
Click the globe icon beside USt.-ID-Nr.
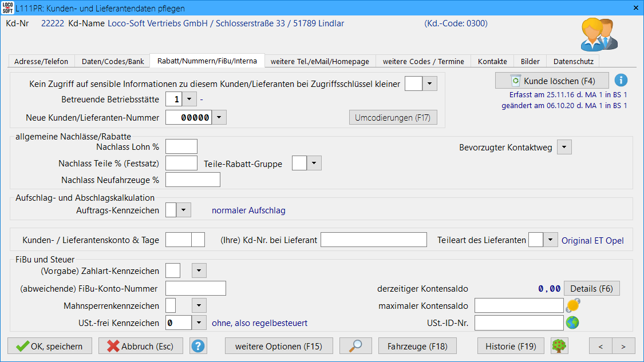click(572, 323)
